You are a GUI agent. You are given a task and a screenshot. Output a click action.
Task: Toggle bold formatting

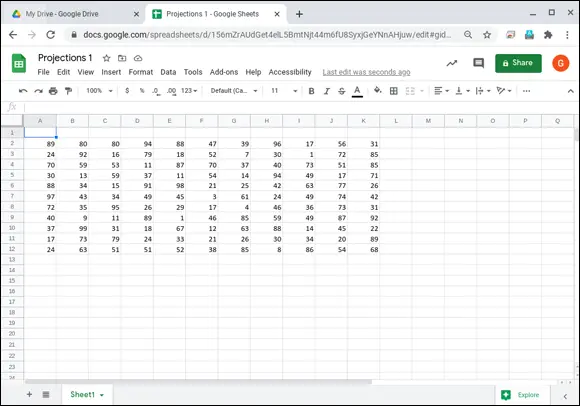pos(311,91)
